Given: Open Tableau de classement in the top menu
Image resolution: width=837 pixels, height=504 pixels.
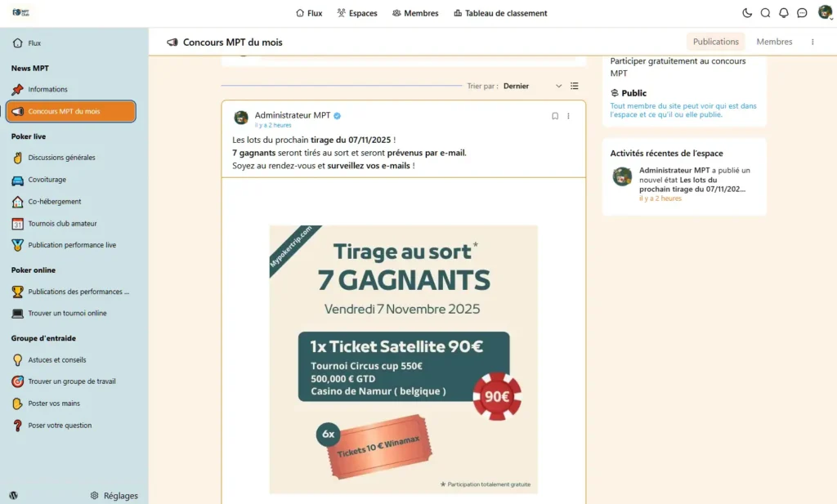Looking at the screenshot, I should pos(500,13).
